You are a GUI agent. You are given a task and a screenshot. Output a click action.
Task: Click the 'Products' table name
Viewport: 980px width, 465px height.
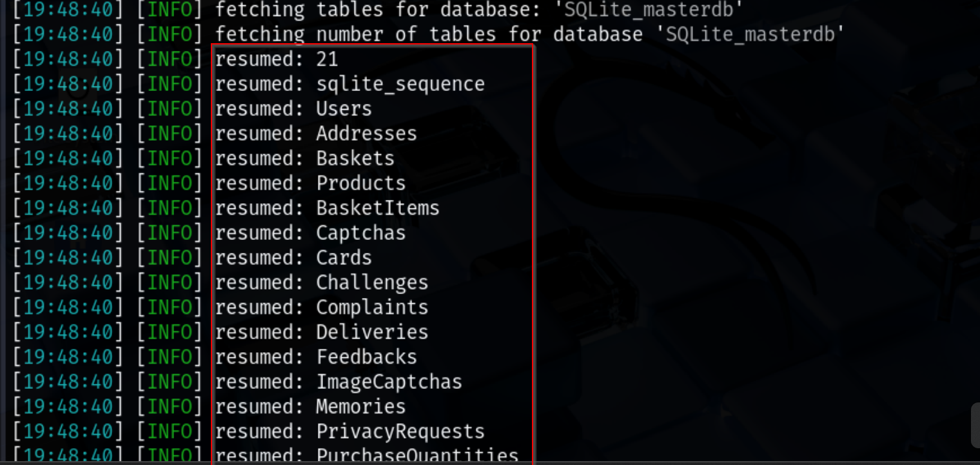[x=360, y=184]
